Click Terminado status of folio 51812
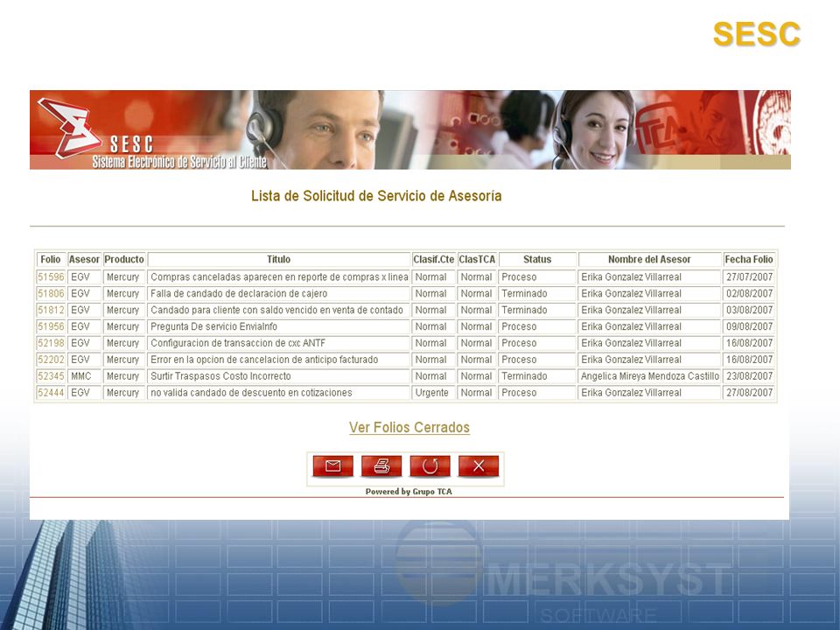Viewport: 840px width, 630px height. [x=524, y=310]
